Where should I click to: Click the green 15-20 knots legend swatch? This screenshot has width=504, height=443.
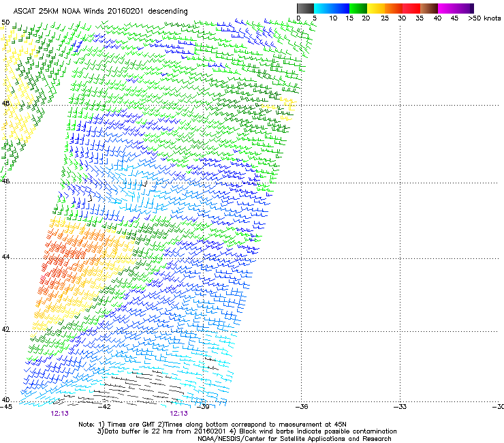click(358, 8)
